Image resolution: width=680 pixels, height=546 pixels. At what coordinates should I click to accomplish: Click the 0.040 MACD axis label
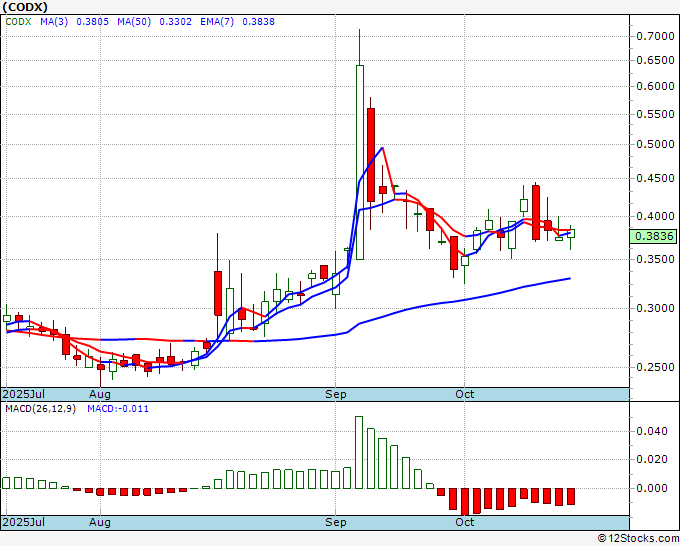(x=651, y=431)
